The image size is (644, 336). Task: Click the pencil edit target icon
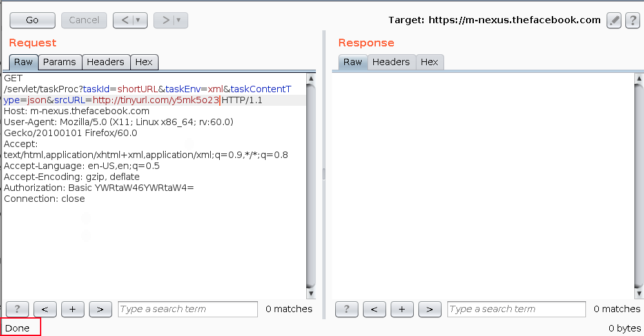[614, 20]
